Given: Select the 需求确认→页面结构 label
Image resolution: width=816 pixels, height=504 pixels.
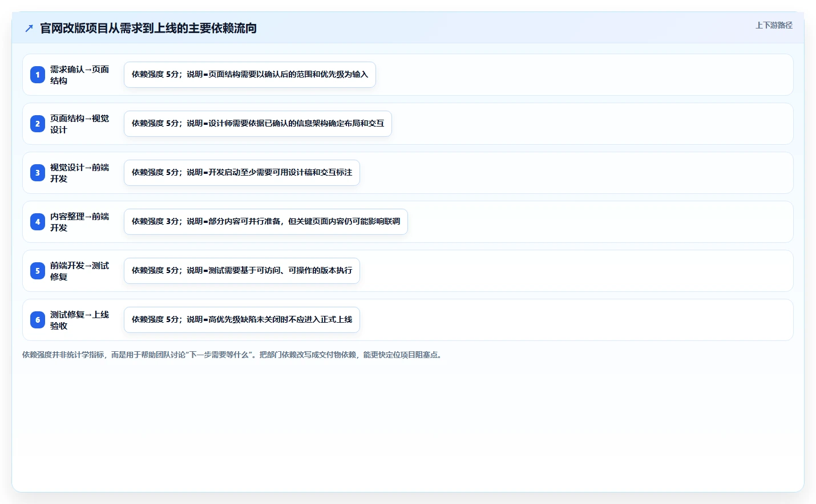Looking at the screenshot, I should [x=79, y=75].
